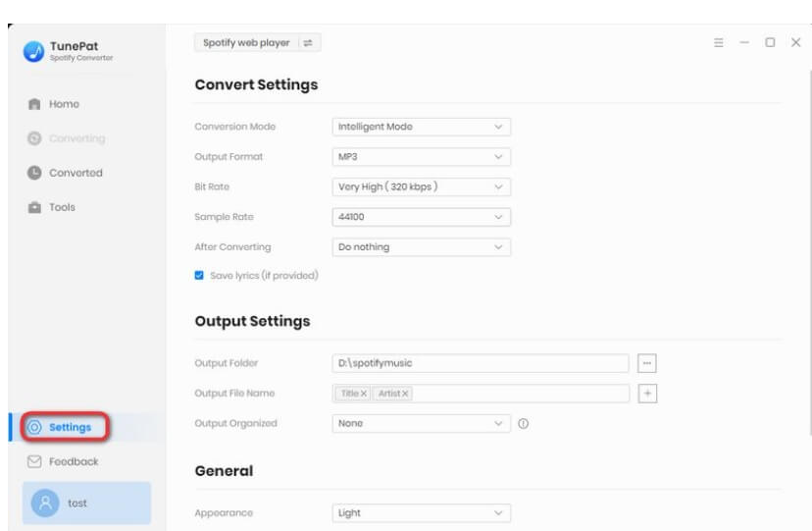The height and width of the screenshot is (531, 812).
Task: Click the vertical scrollbar
Action: 810,254
